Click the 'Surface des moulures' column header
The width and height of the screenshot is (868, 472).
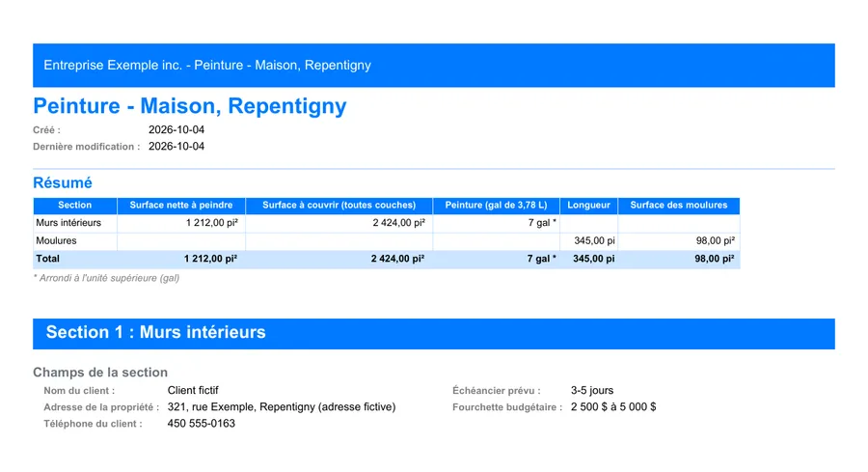[x=679, y=205]
